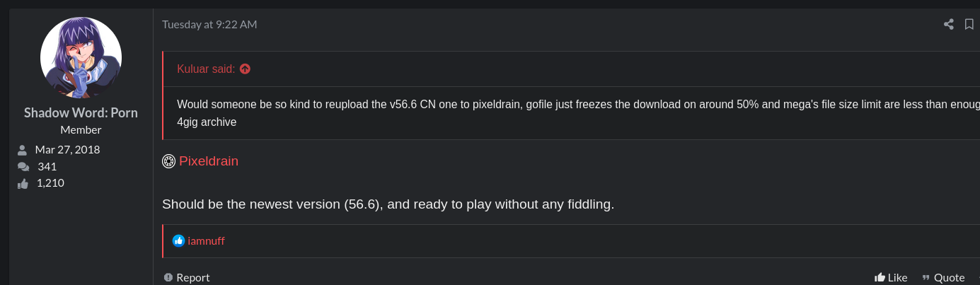Click the thumbs-up reaction score icon
The width and height of the screenshot is (980, 285).
pos(23,183)
